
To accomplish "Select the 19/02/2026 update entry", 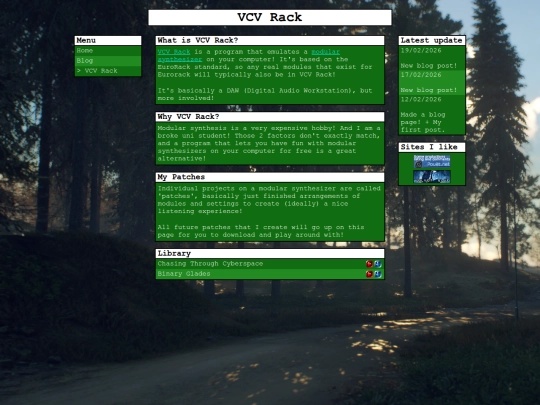I will pyautogui.click(x=432, y=58).
